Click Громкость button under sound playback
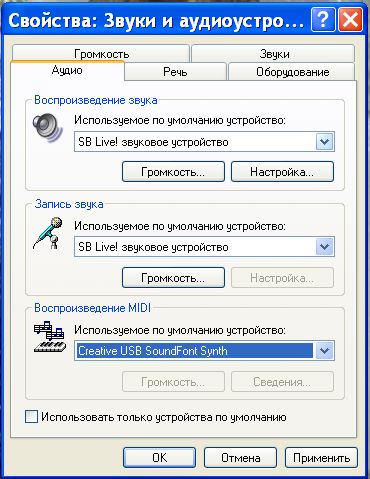This screenshot has height=479, width=370. [173, 172]
